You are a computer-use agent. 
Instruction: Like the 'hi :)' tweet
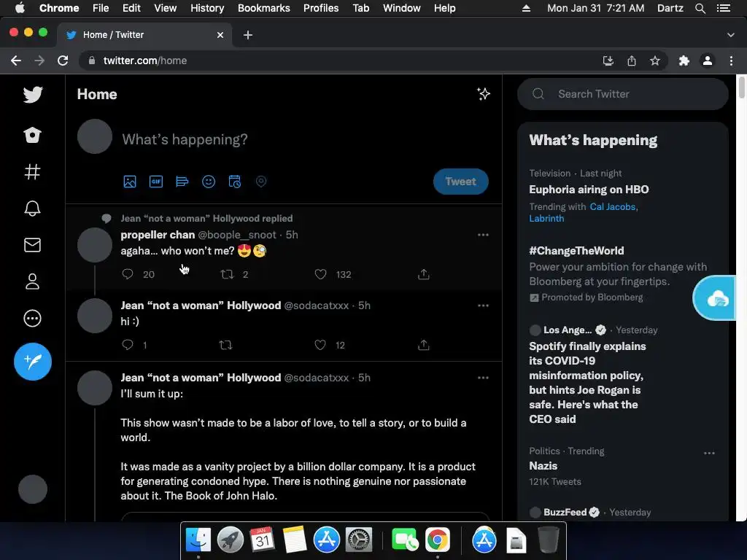[320, 345]
